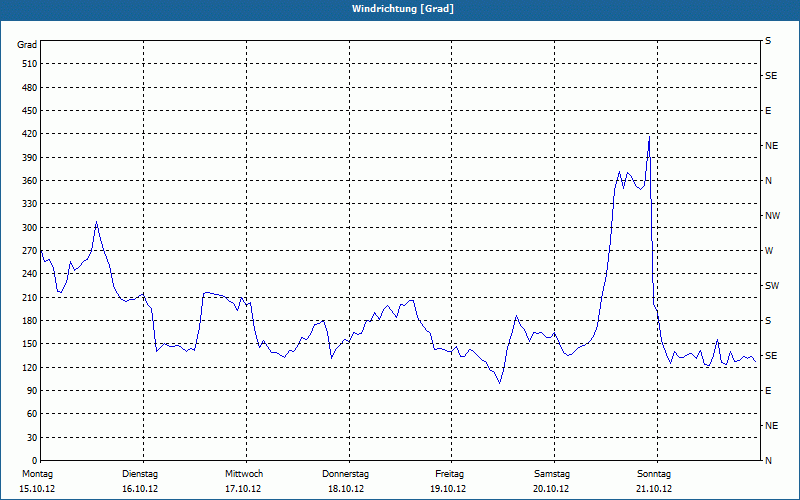800x500 pixels.
Task: Select the 'Grad' axis unit label
Action: 27,45
